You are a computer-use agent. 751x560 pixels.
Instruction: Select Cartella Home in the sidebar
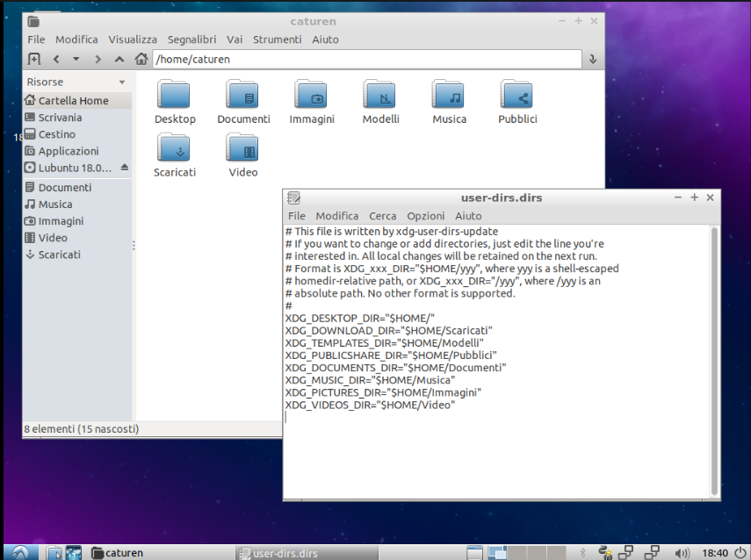[x=76, y=101]
